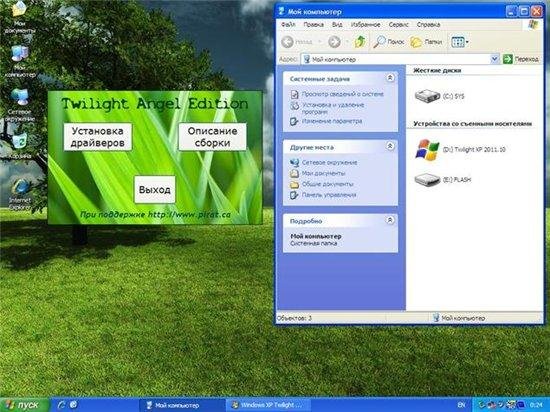
Task: Open Сетевое окружение in Другие места
Action: (x=329, y=162)
